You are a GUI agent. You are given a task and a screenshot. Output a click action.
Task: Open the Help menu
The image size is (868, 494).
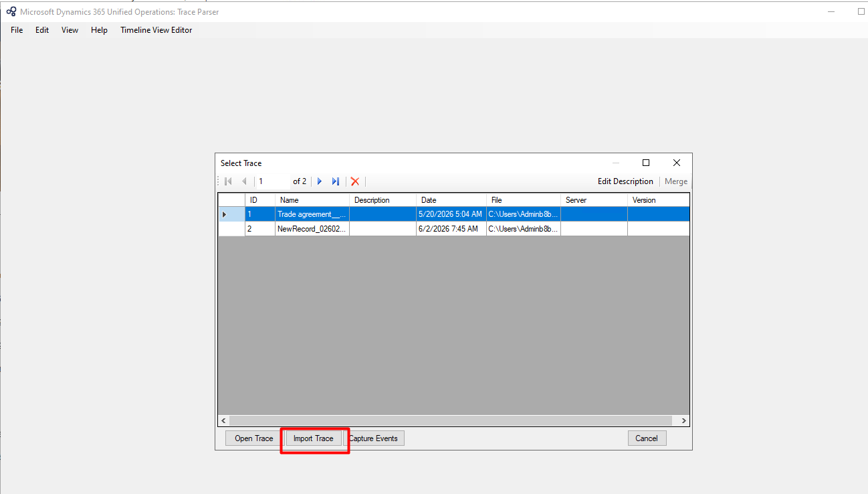pos(99,30)
